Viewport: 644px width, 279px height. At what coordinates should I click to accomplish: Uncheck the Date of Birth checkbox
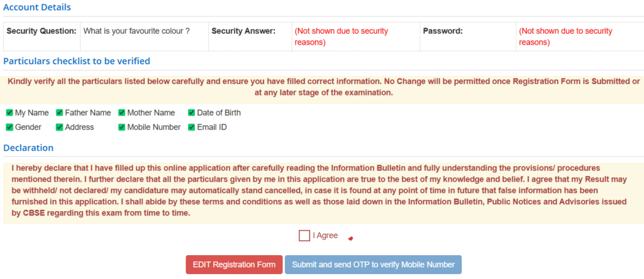point(191,113)
